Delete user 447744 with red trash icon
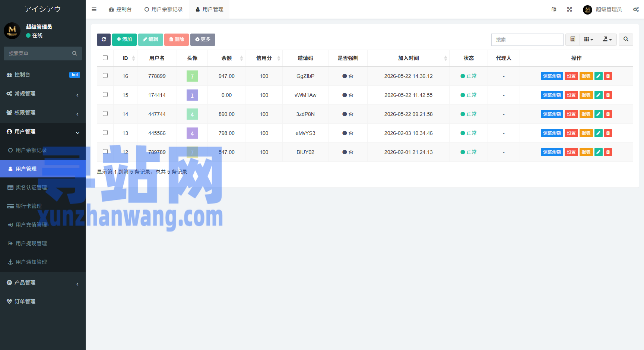644x350 pixels. (608, 114)
